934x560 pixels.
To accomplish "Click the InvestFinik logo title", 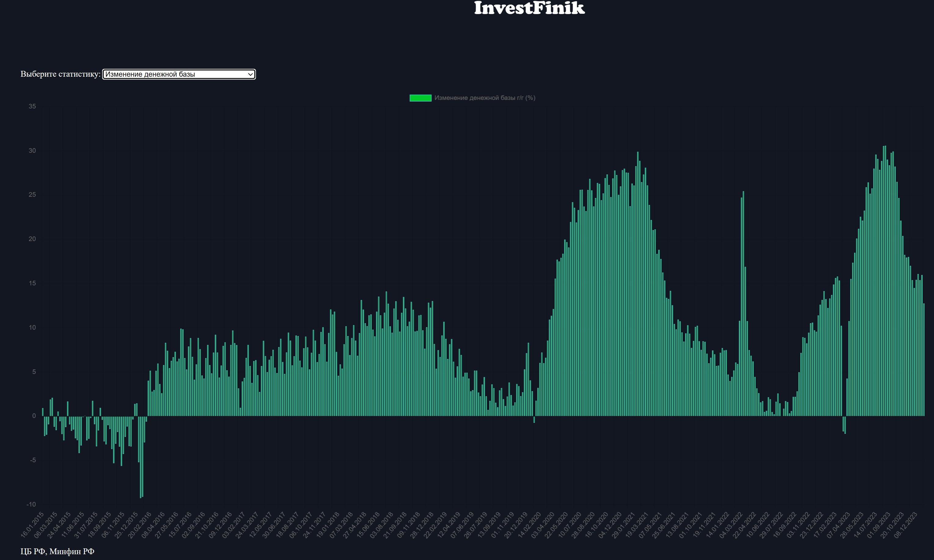I will tap(529, 8).
